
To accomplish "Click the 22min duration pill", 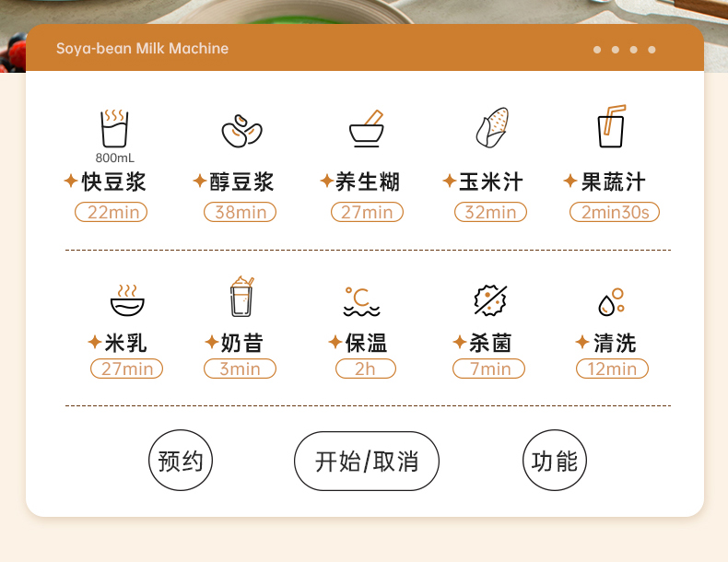I will click(111, 212).
